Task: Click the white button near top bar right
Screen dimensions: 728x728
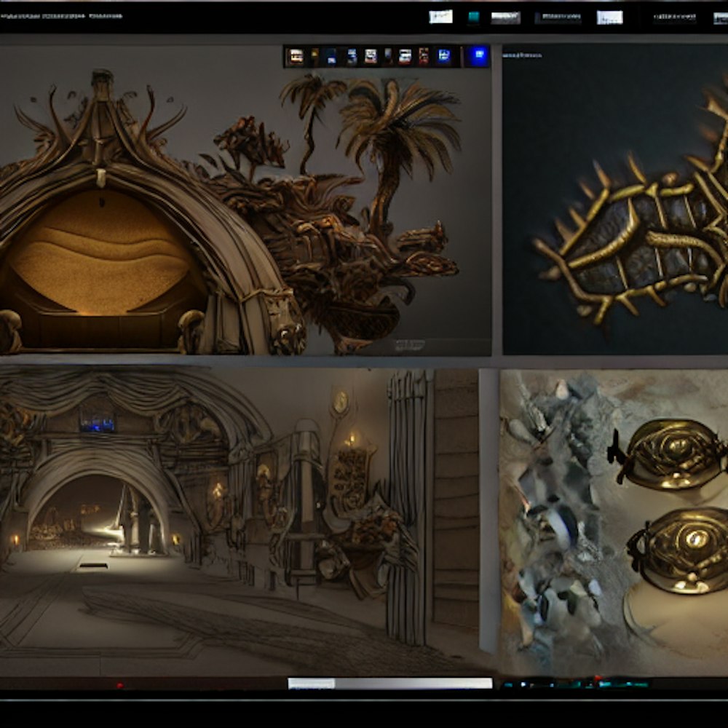Action: (x=609, y=17)
